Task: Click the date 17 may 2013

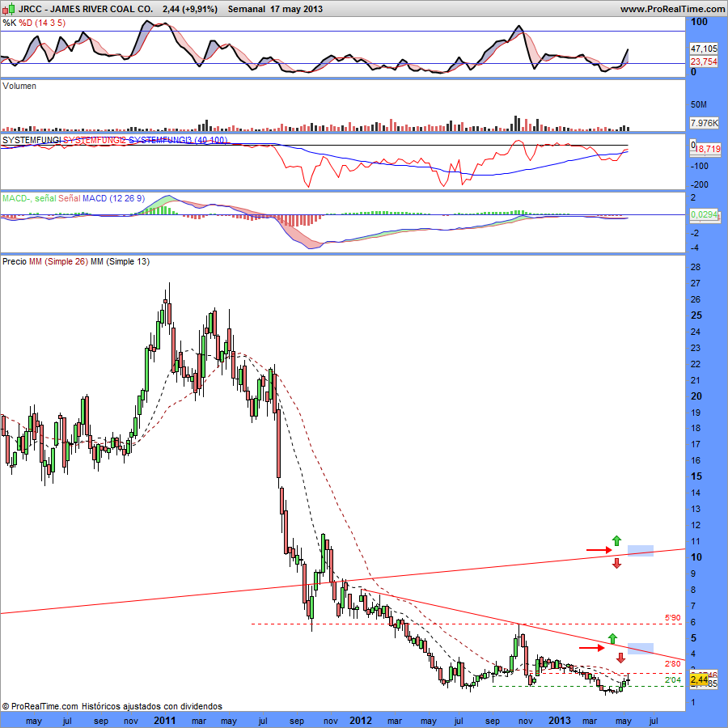Action: tap(296, 9)
